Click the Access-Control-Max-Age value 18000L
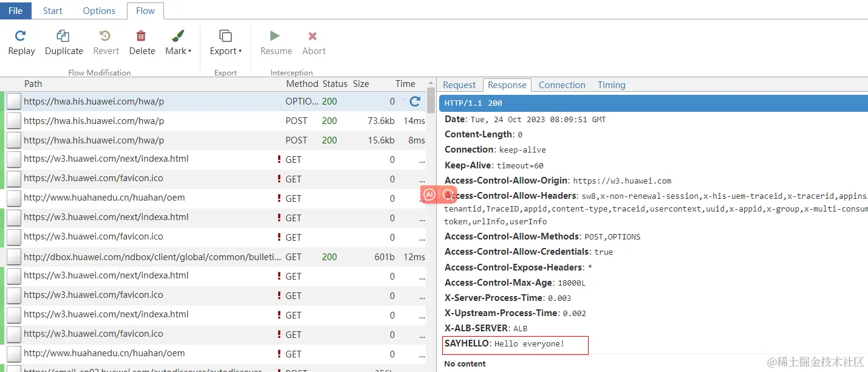The width and height of the screenshot is (868, 372). pyautogui.click(x=571, y=283)
